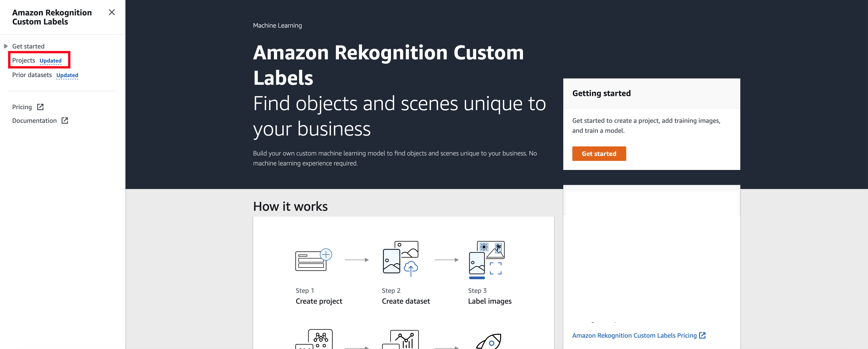Open Projects in the side navigation

24,60
